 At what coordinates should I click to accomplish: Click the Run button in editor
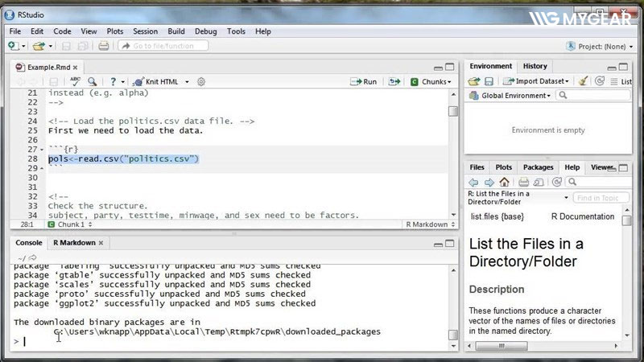coord(364,82)
